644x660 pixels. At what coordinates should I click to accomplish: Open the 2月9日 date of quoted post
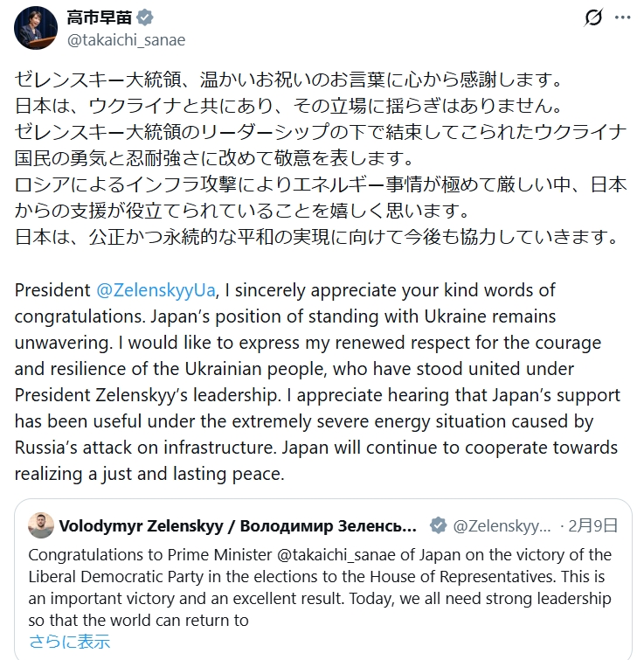coord(593,525)
